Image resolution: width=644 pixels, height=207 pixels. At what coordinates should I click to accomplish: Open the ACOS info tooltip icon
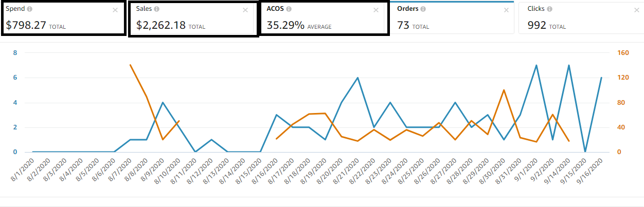289,9
